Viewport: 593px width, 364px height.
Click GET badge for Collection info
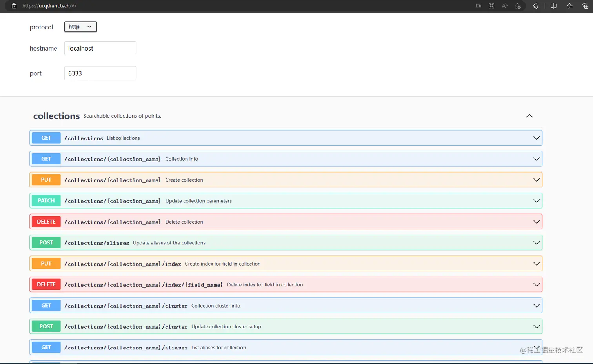46,159
